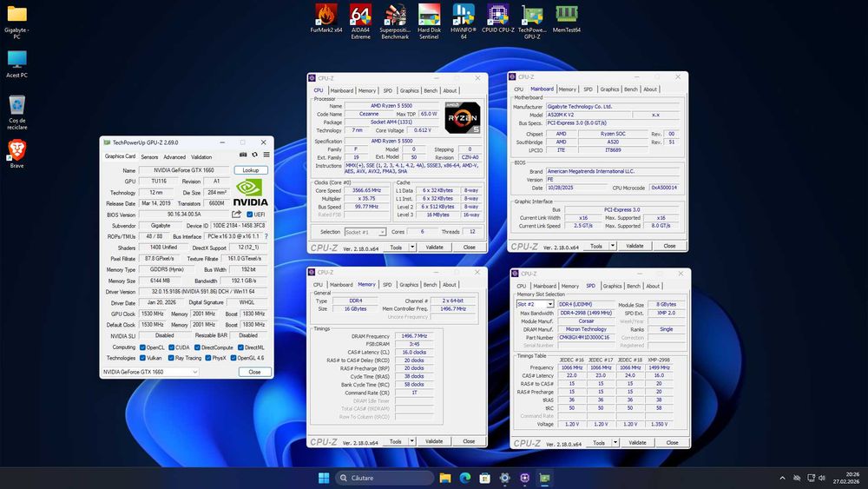868x489 pixels.
Task: Click the Bus Interface question mark in GPU-Z
Action: [266, 236]
